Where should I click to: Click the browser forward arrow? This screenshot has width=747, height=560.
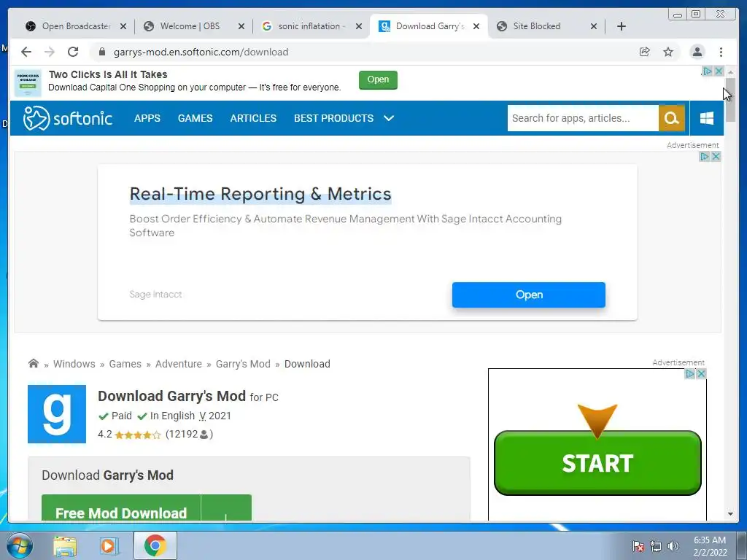(50, 52)
